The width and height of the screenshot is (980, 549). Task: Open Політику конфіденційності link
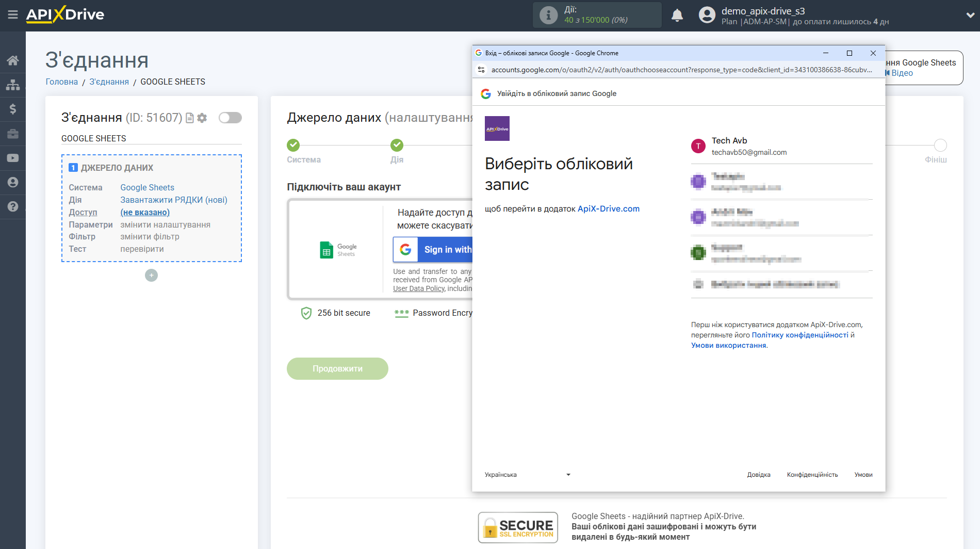pyautogui.click(x=800, y=335)
